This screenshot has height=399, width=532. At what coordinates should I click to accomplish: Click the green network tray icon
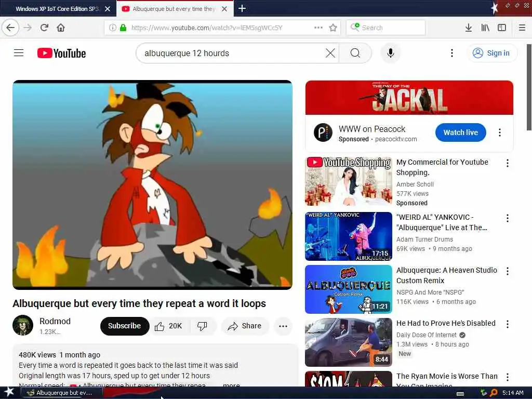coord(484,393)
